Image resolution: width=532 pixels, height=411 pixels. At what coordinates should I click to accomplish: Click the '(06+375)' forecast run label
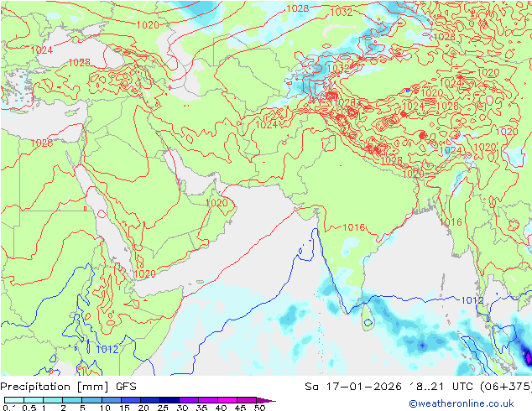tap(506, 387)
